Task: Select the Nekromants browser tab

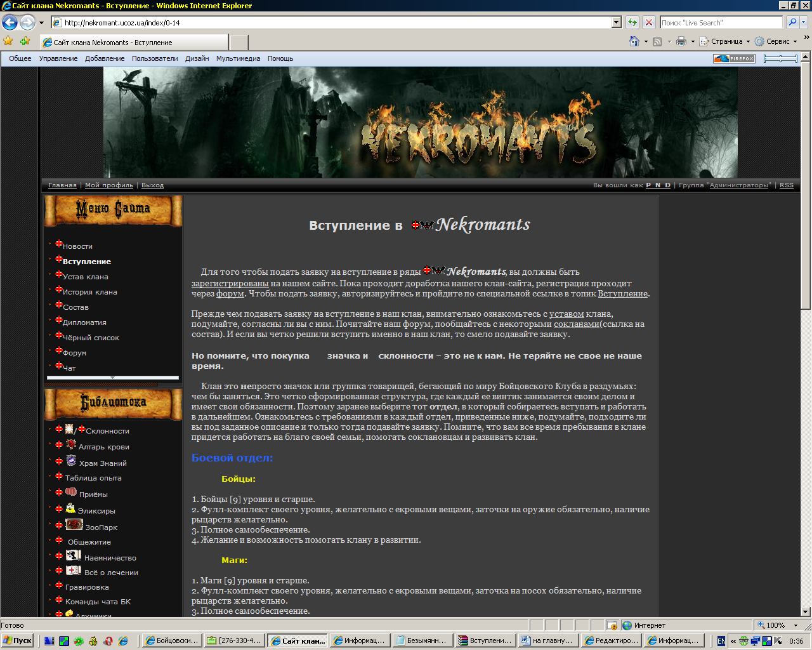Action: (x=133, y=43)
